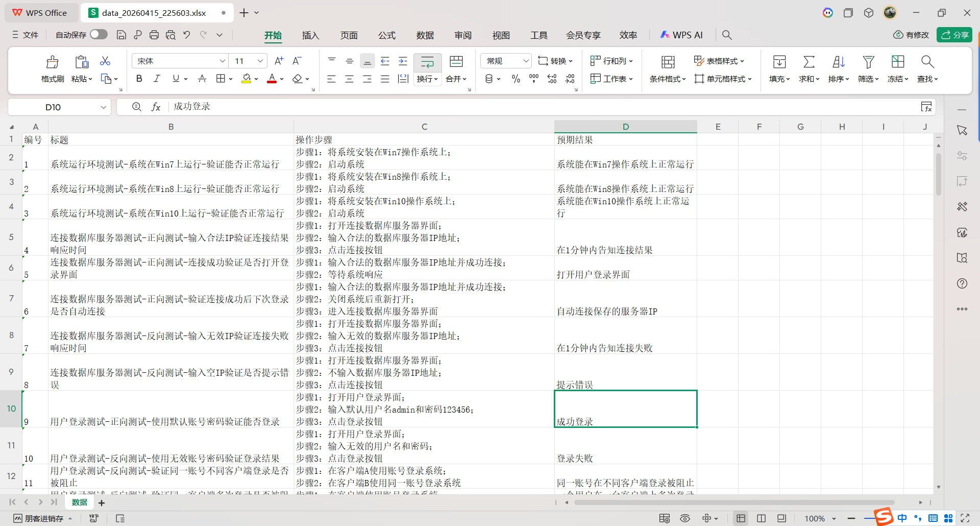Screen dimensions: 980x526
Task: Click the Cut scissors icon
Action: click(105, 61)
